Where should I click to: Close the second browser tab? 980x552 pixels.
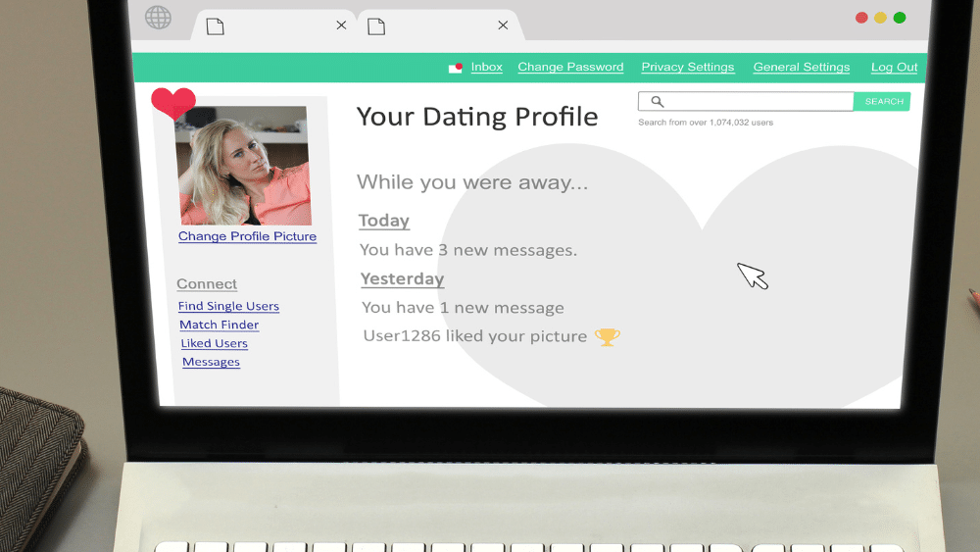tap(503, 25)
